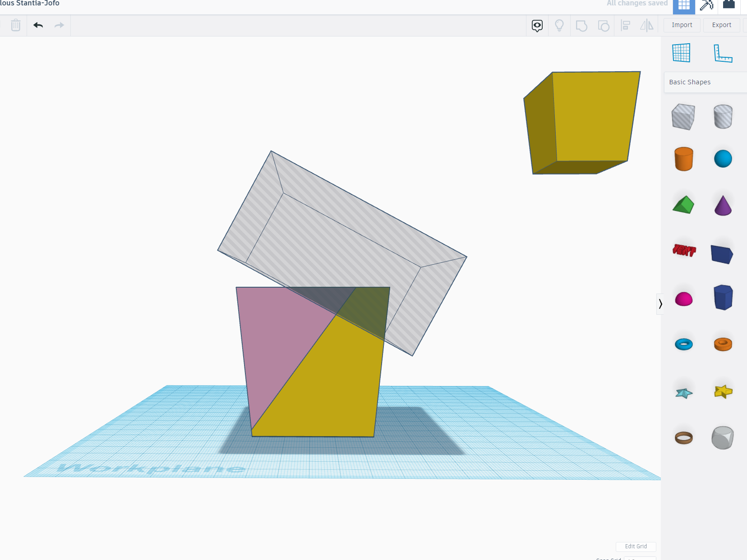Pick the striped Box hole shape
Image resolution: width=747 pixels, height=560 pixels.
tap(683, 117)
